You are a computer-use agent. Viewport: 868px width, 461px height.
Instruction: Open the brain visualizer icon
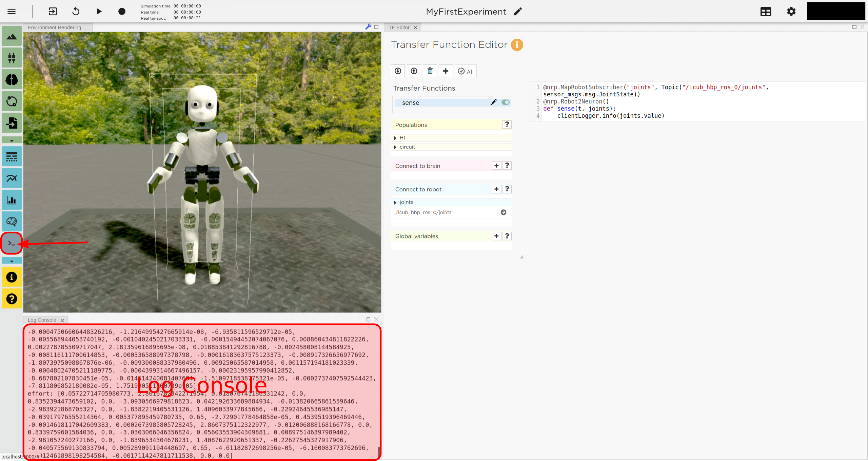coord(12,79)
